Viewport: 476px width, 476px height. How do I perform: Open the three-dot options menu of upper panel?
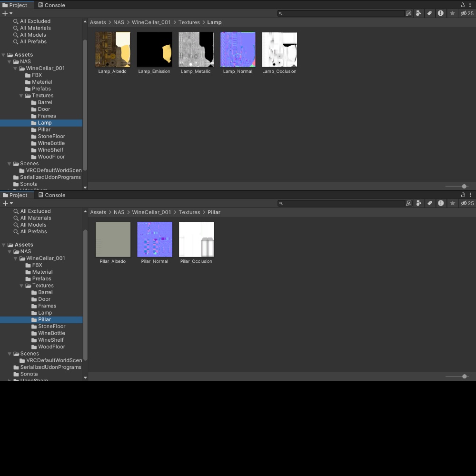pyautogui.click(x=470, y=5)
